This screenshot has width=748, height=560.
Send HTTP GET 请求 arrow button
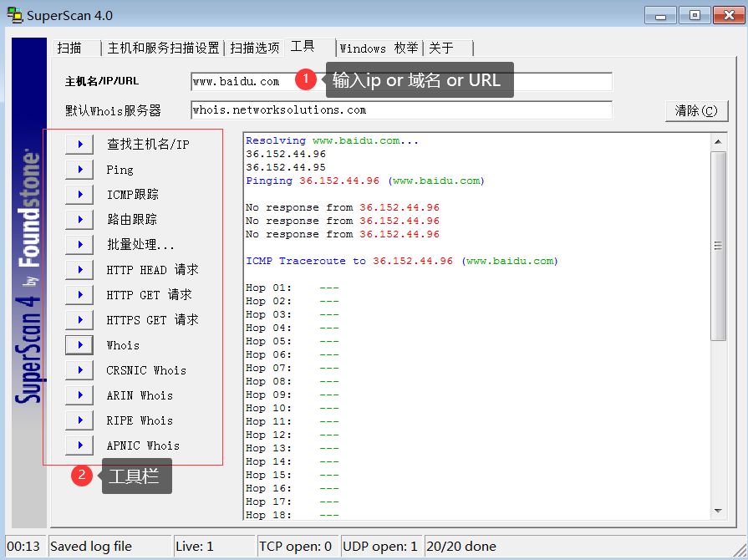[x=79, y=295]
